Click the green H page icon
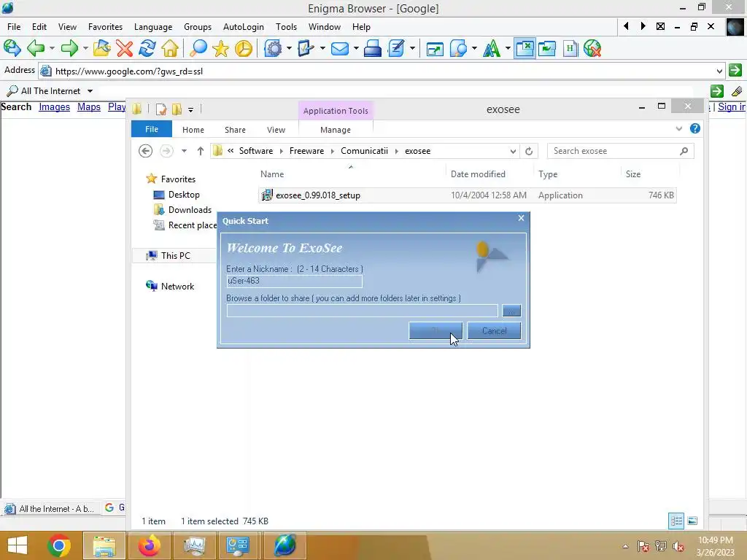The height and width of the screenshot is (560, 747). 570,48
